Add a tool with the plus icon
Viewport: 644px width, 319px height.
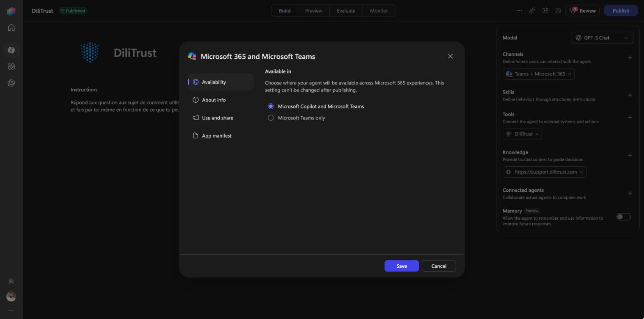630,117
